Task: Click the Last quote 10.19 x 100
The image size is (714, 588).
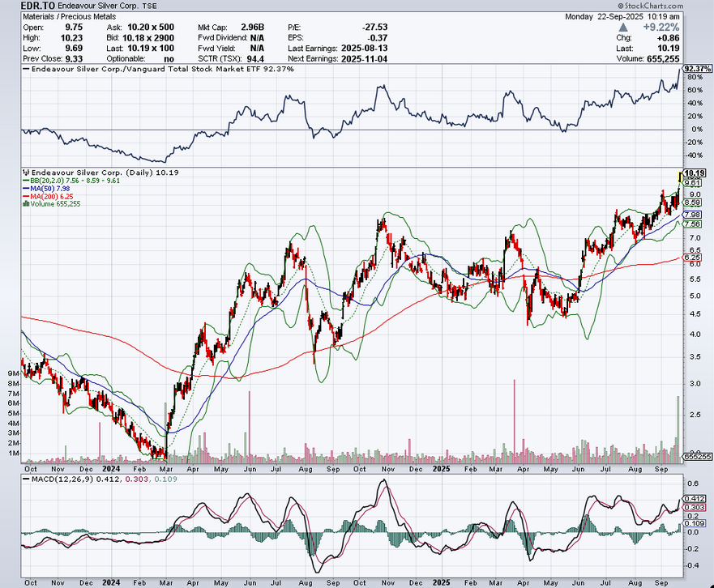Action: [151, 49]
